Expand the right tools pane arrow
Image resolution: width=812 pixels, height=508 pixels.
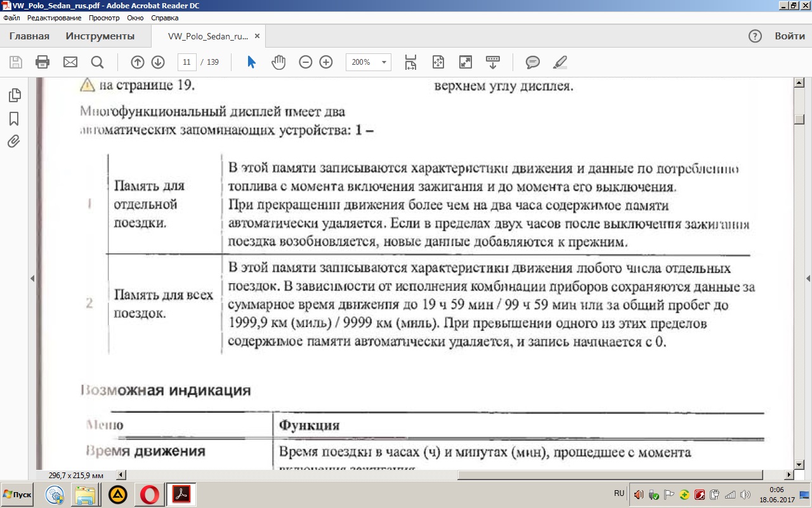pos(808,278)
